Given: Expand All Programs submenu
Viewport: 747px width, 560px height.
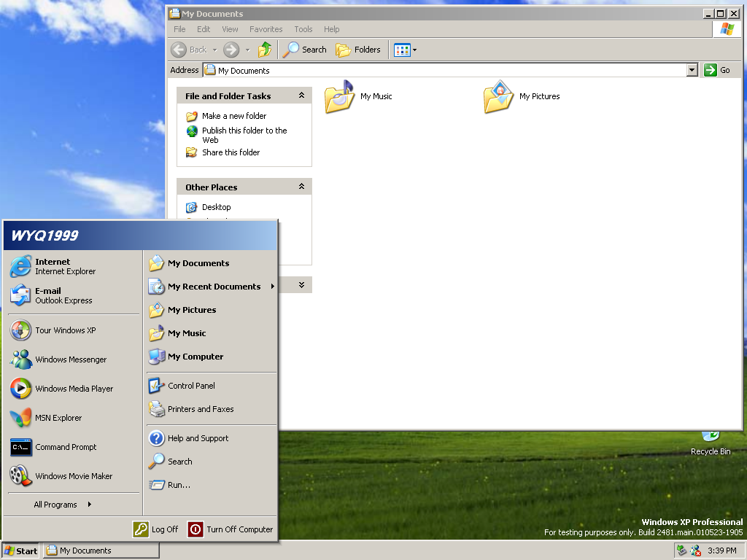Looking at the screenshot, I should coord(63,505).
